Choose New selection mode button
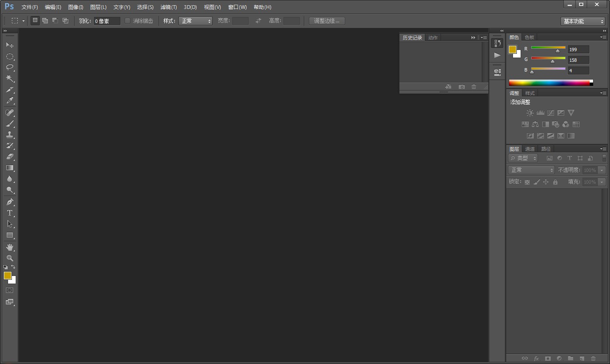Viewport: 610px width, 364px height. click(x=35, y=20)
